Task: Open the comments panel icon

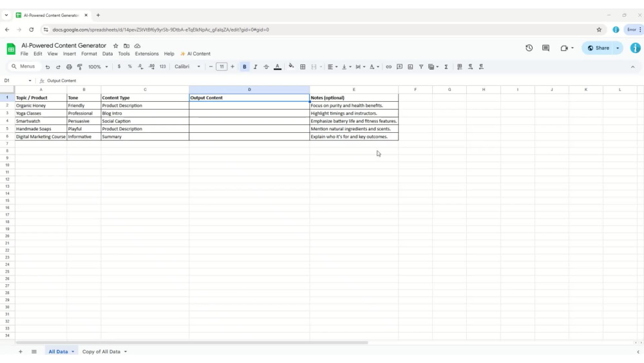Action: (x=545, y=48)
